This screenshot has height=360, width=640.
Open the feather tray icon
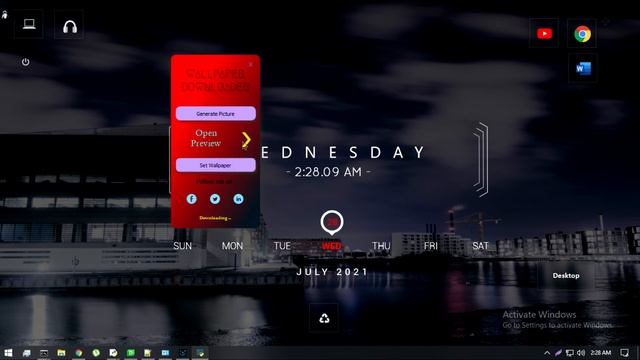pos(558,353)
